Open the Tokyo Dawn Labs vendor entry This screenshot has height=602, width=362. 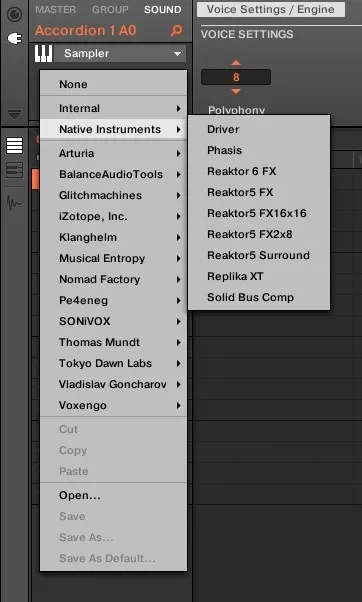[114, 363]
